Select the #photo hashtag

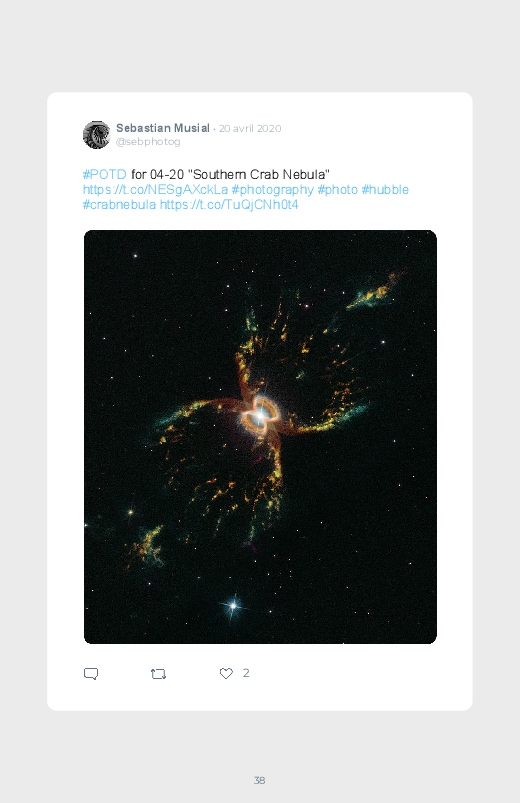coord(338,190)
